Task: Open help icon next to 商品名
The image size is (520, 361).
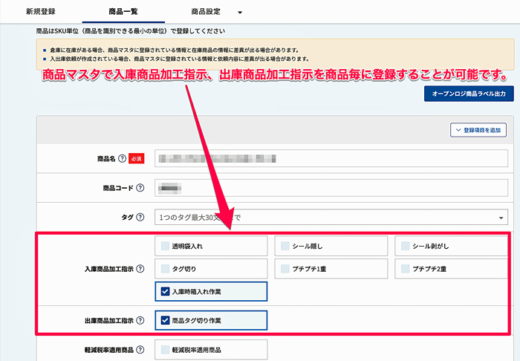Action: tap(122, 159)
